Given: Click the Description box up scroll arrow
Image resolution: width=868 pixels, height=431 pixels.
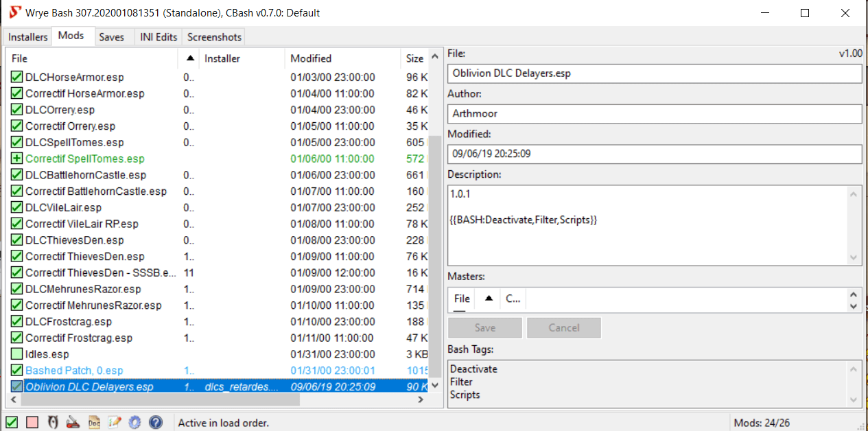Looking at the screenshot, I should click(854, 194).
